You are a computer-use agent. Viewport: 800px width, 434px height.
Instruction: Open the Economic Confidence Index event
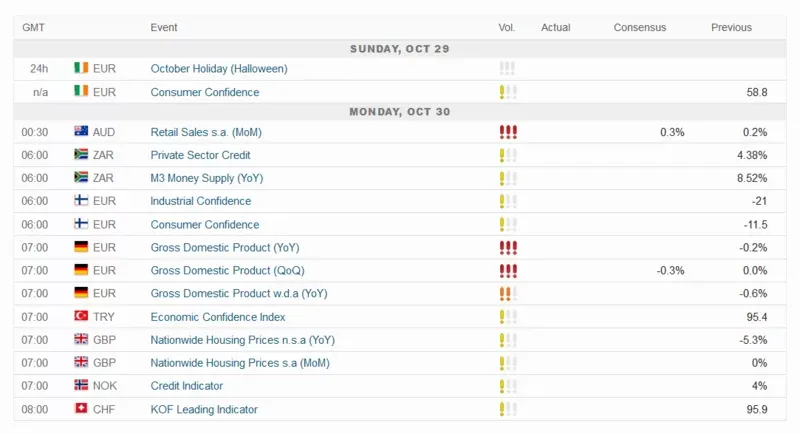point(217,317)
